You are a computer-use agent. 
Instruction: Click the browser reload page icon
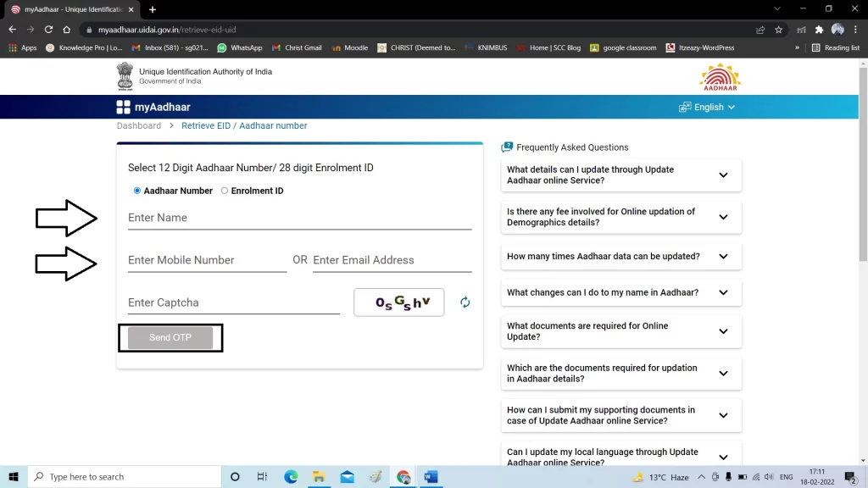tap(48, 30)
